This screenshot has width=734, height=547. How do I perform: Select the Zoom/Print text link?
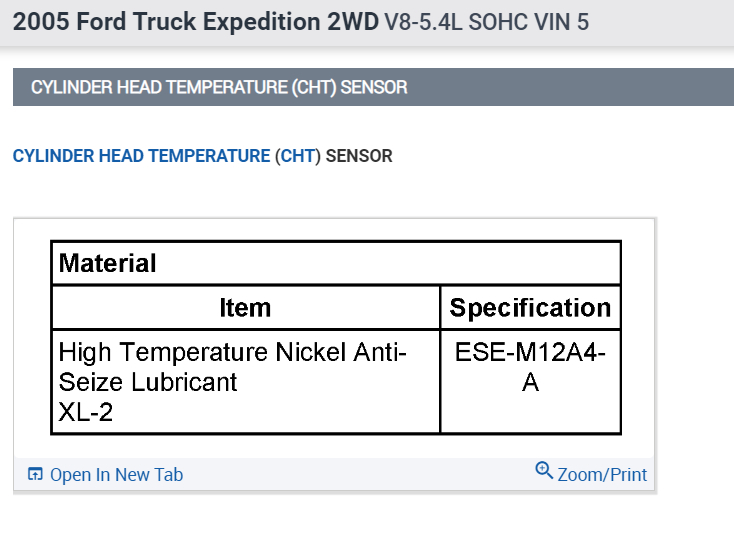[x=602, y=475]
